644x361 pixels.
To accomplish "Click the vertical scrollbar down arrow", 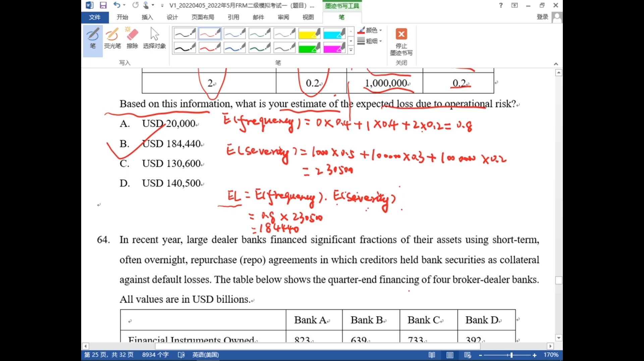I will click(558, 338).
